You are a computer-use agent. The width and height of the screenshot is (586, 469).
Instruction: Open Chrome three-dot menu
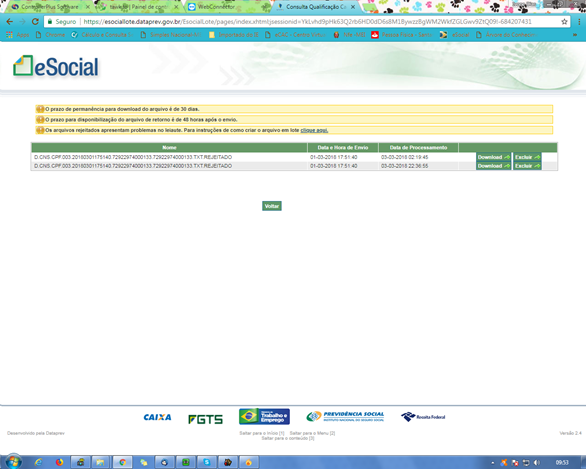(579, 22)
